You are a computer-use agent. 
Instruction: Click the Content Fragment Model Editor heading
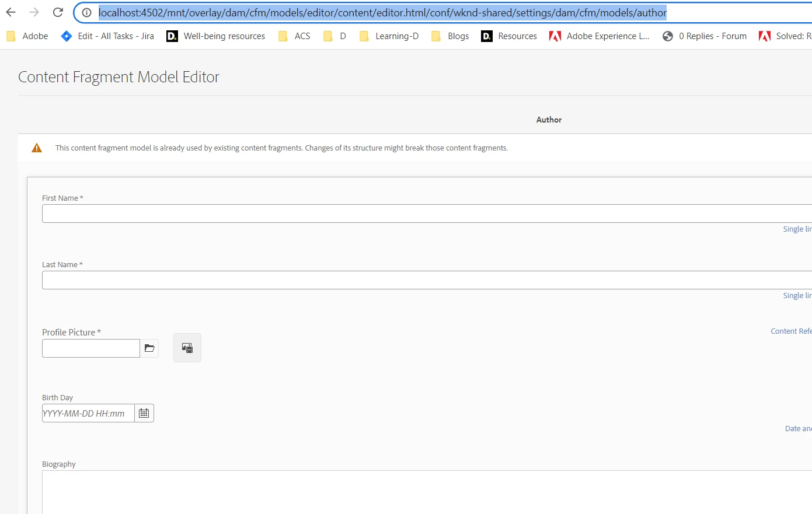119,77
